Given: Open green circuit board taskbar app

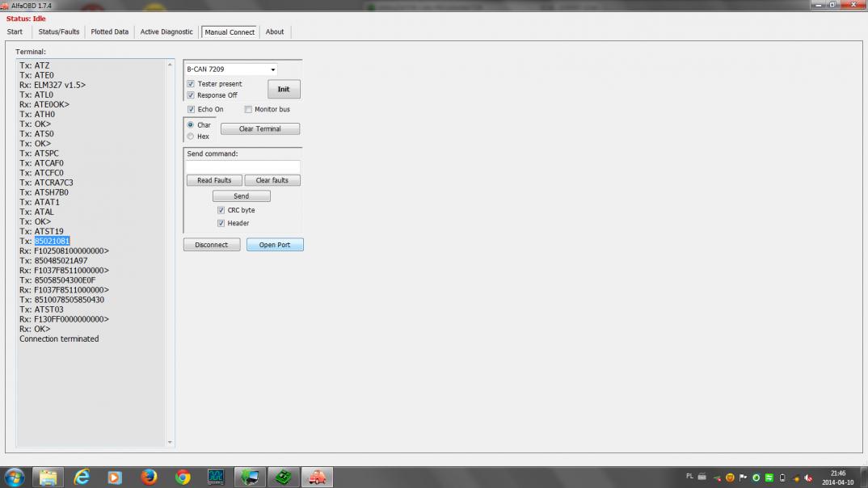Looking at the screenshot, I should [284, 477].
